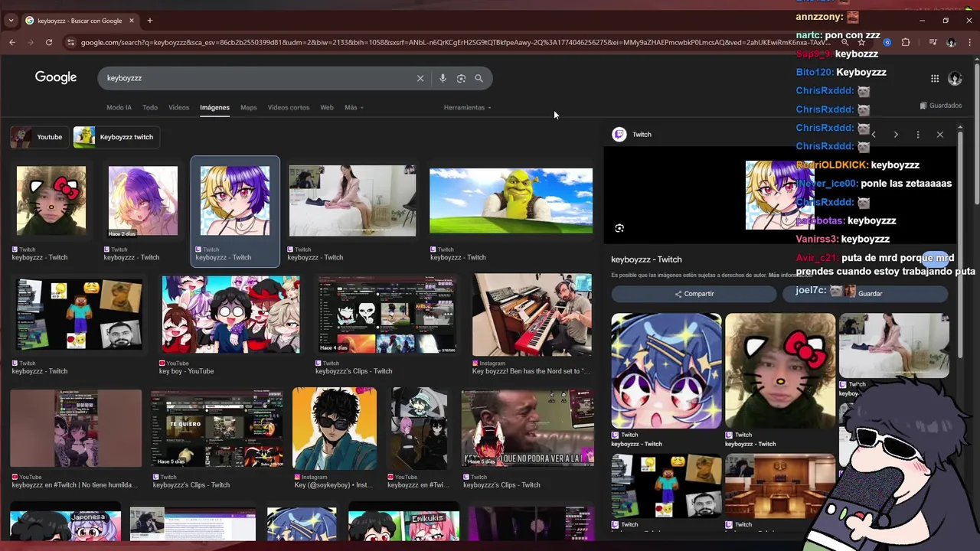Open the Google account avatar

pos(955,78)
